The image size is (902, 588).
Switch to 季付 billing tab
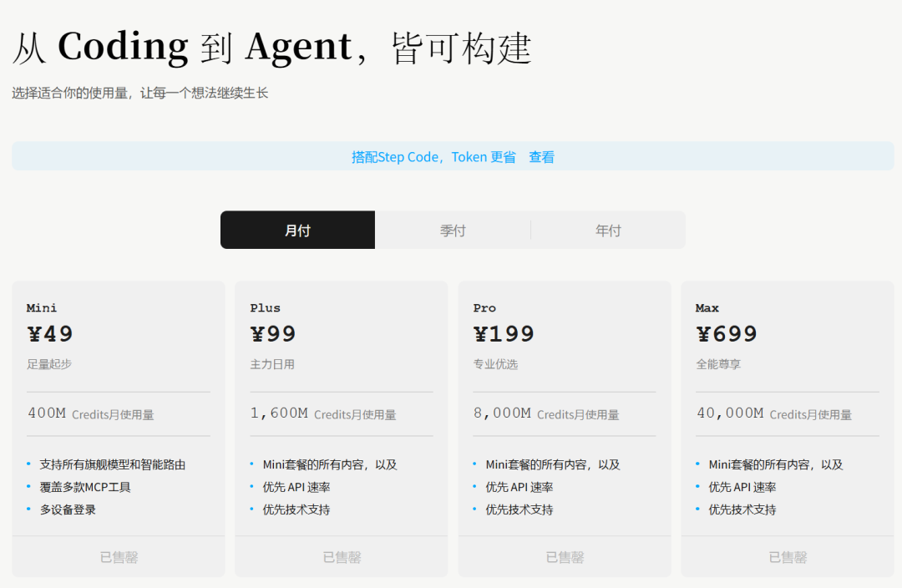pos(453,231)
